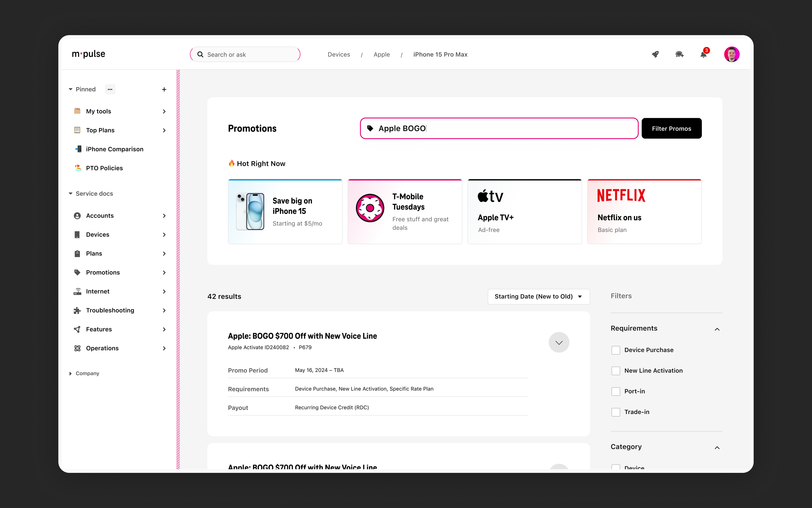Viewport: 812px width, 508px height.
Task: Click the T-Mobile Tuesdays donut icon
Action: (370, 208)
